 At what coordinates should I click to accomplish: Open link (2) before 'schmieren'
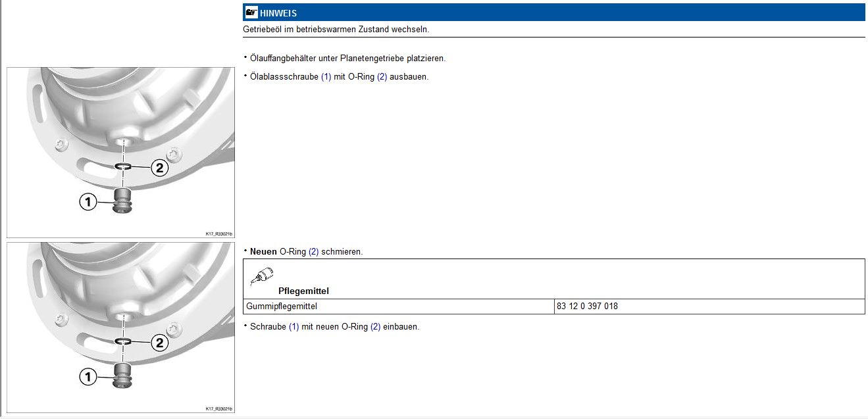(x=313, y=252)
